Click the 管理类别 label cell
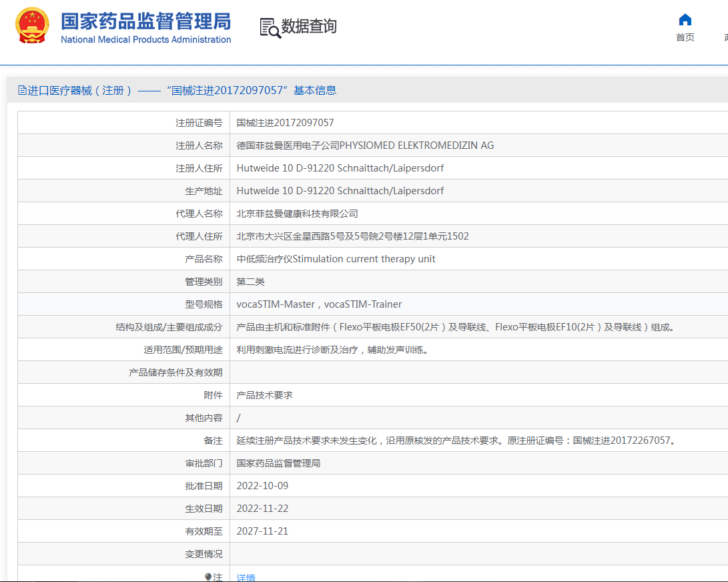 124,282
